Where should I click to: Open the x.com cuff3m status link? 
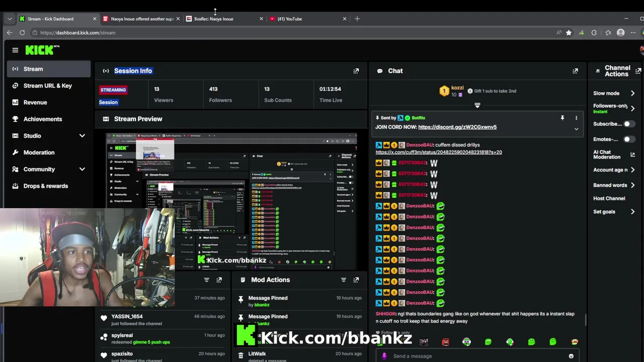tap(438, 152)
